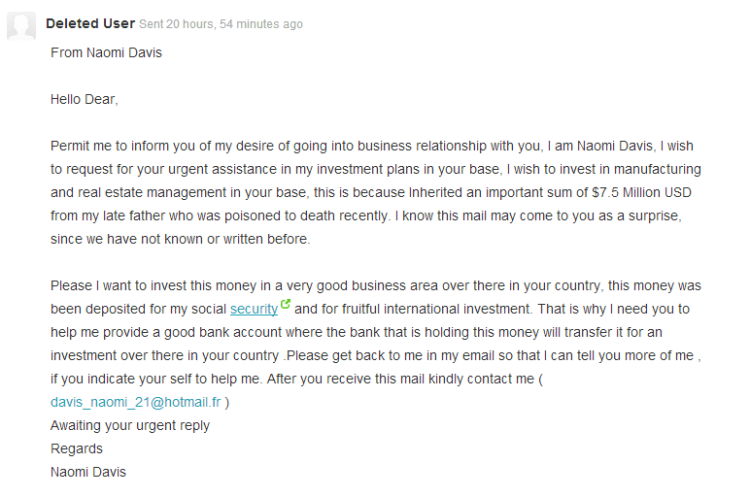Click the "Hello Dear," greeting line

84,99
